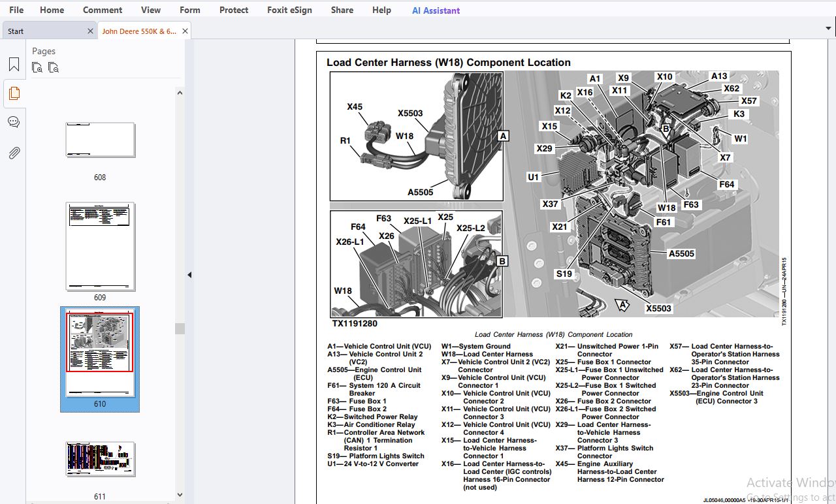Click the 'TX1191280' figure number below the diagram
Viewport: 836px width, 504px height.
[355, 323]
